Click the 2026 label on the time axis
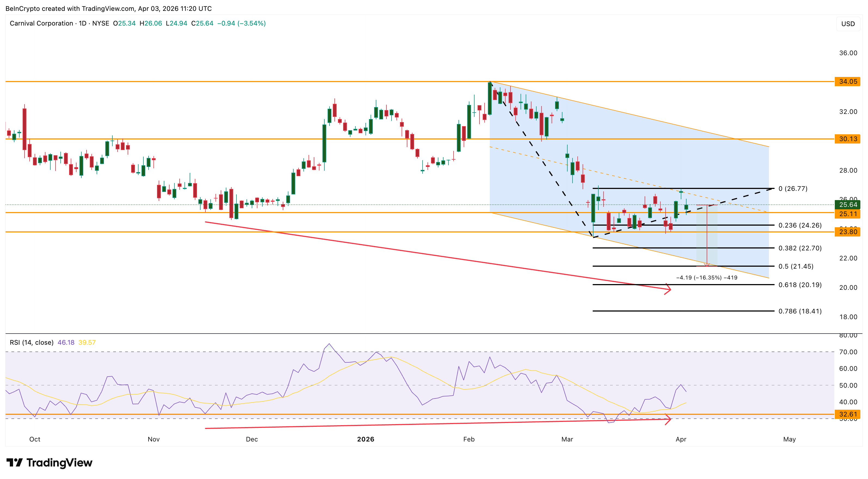The image size is (868, 479). pyautogui.click(x=366, y=439)
